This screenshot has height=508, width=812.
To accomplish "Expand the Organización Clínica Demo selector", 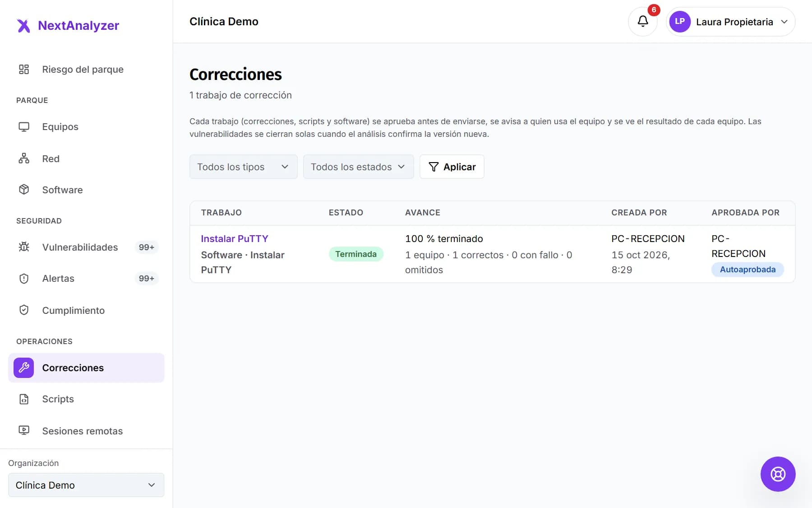I will (x=86, y=485).
